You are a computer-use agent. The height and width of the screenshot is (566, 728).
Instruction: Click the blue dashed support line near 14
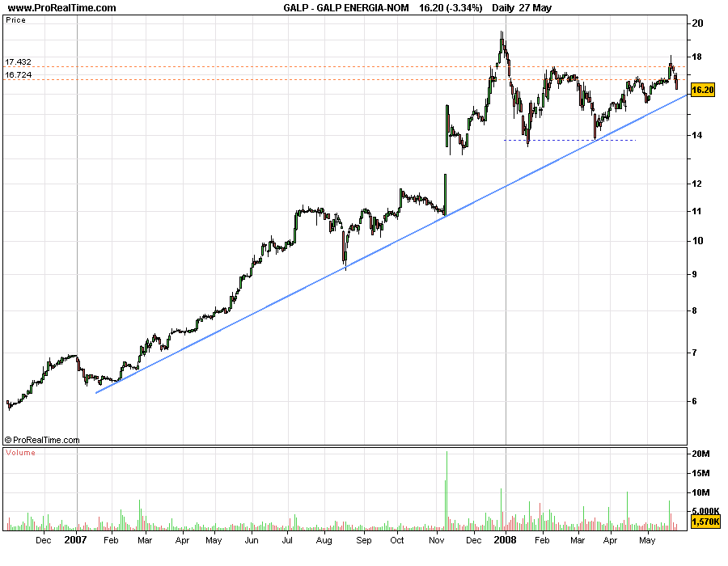click(569, 140)
